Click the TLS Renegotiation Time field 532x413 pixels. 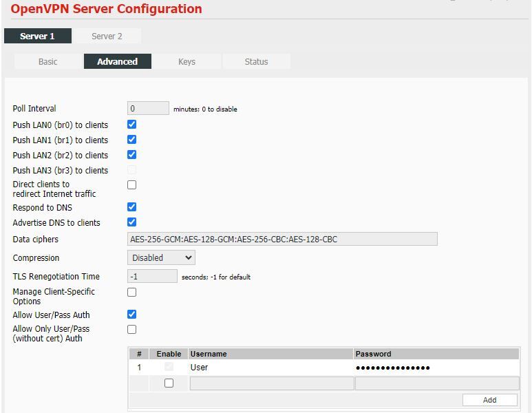(152, 276)
